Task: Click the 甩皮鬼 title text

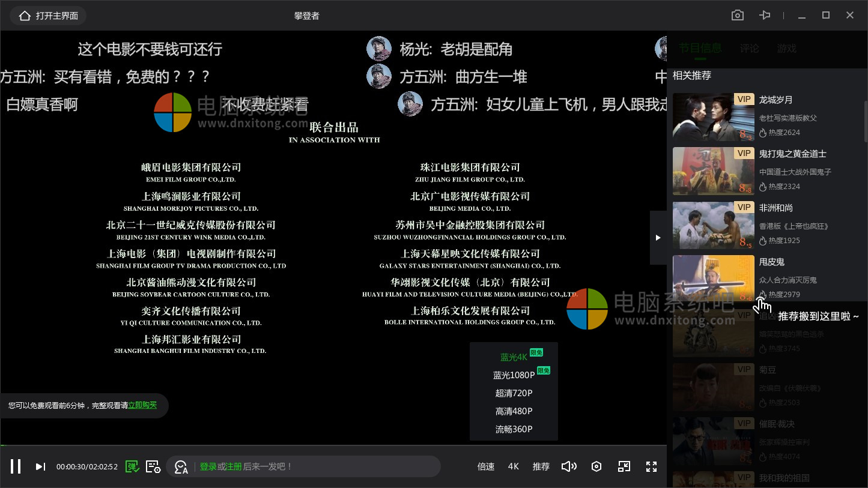Action: pos(772,262)
